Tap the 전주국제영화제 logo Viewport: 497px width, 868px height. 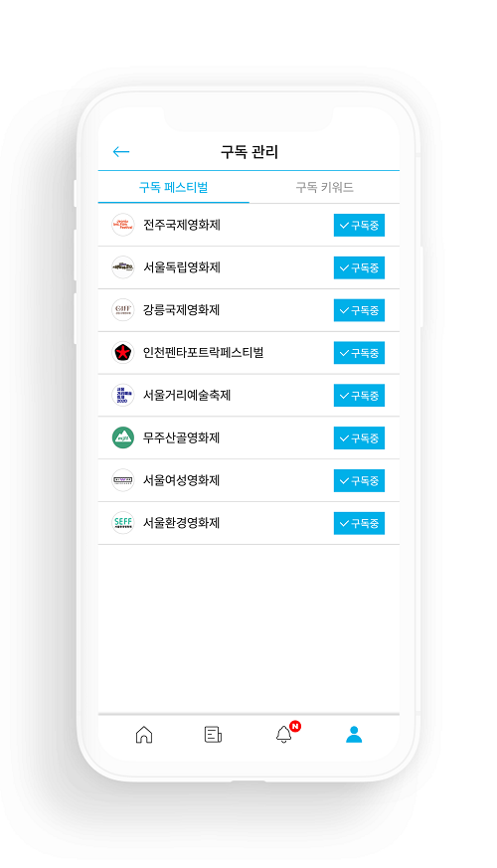[123, 225]
